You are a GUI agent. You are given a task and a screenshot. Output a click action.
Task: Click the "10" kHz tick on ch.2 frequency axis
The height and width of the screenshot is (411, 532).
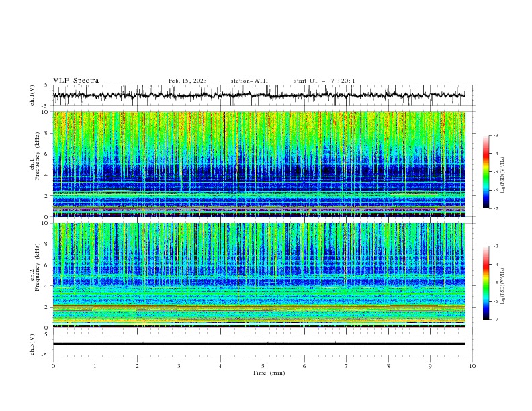46,223
